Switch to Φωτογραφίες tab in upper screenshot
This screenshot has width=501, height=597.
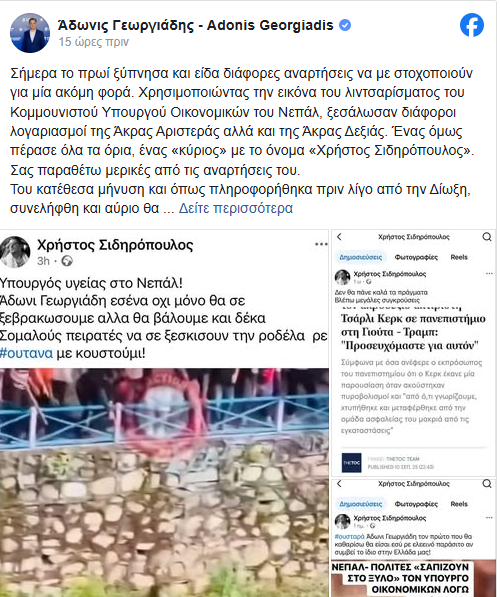click(416, 257)
